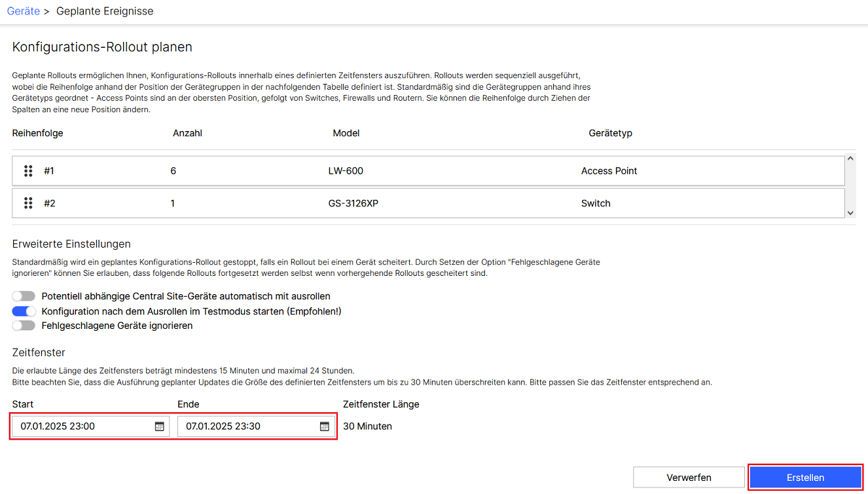Viewport: 868px width, 494px height.
Task: Enable automatic rollout of Central Site-Geräte
Action: [x=24, y=296]
